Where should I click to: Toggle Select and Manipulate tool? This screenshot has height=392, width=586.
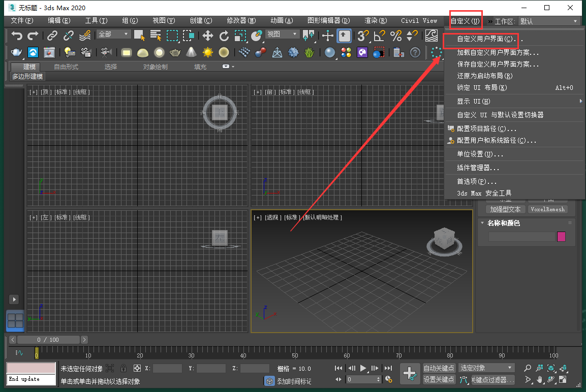[327, 36]
